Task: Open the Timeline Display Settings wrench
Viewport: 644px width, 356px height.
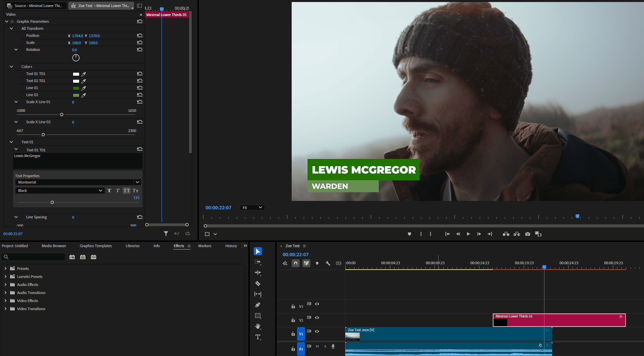Action: click(328, 263)
